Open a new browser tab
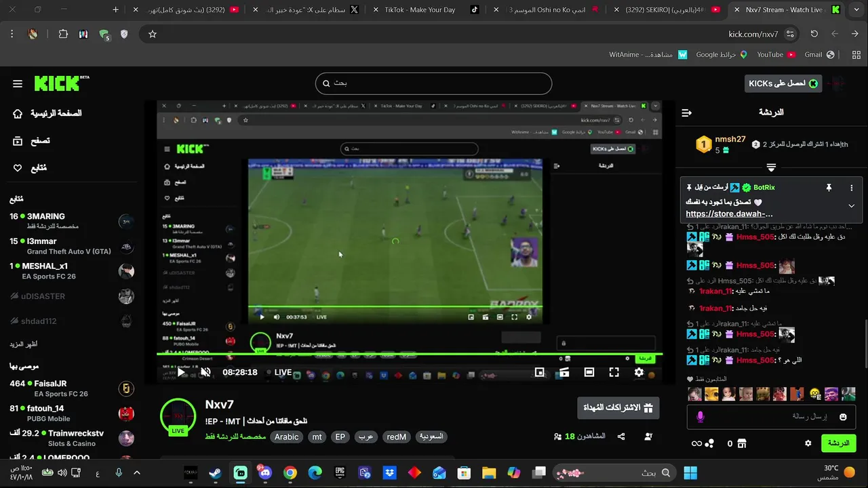This screenshot has height=488, width=868. pos(115,9)
